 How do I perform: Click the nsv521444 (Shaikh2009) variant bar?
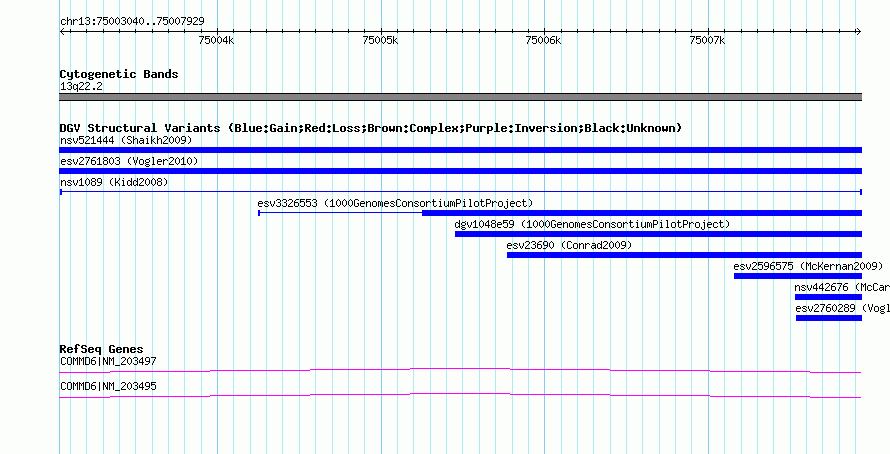(x=460, y=150)
